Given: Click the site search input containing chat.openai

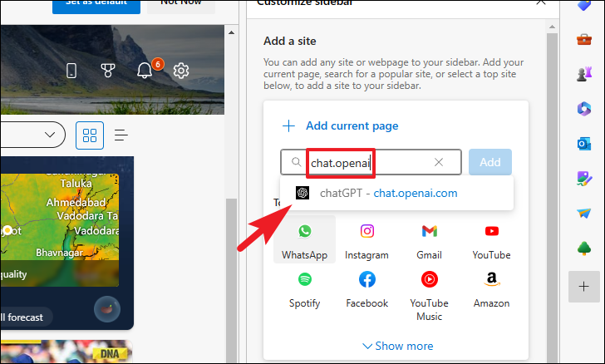Looking at the screenshot, I should coord(371,162).
